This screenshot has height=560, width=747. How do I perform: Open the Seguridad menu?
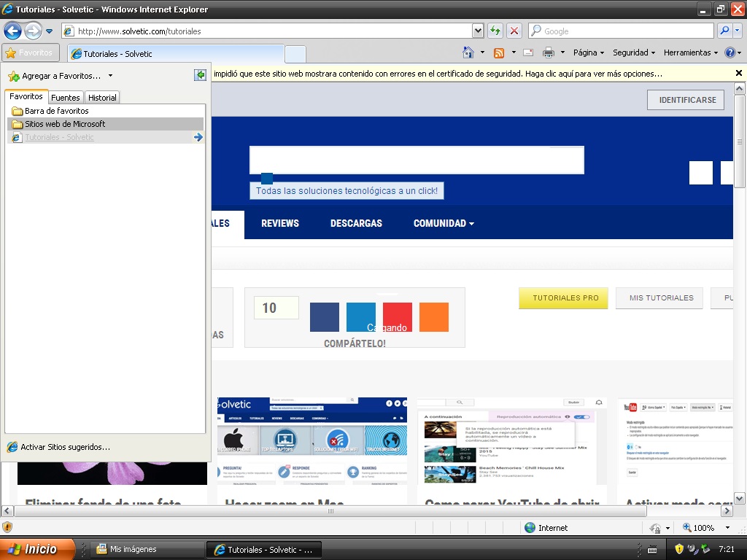coord(634,52)
